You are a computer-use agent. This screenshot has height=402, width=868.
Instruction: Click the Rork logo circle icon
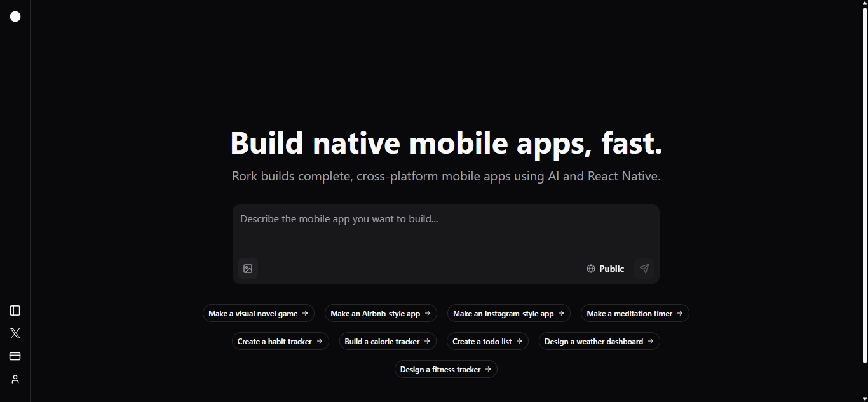click(x=15, y=17)
